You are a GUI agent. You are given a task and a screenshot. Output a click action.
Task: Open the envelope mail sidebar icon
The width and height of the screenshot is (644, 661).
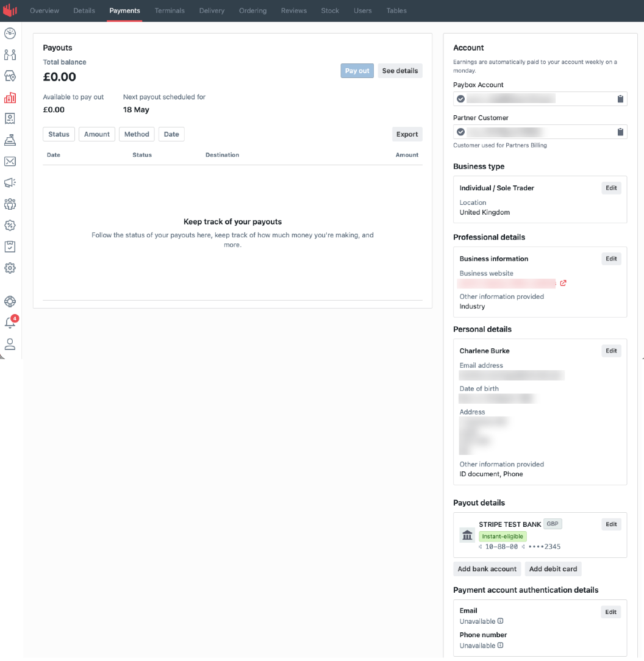[x=10, y=162]
